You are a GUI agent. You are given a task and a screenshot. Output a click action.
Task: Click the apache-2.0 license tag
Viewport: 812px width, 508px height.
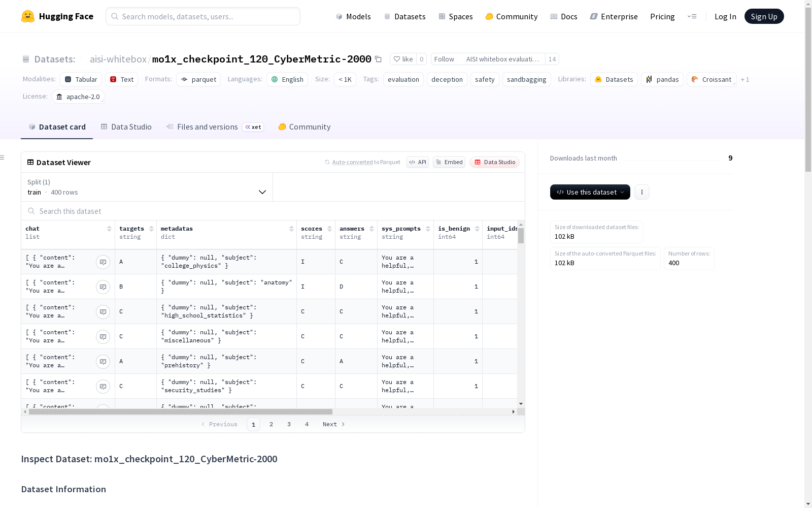[x=78, y=97]
